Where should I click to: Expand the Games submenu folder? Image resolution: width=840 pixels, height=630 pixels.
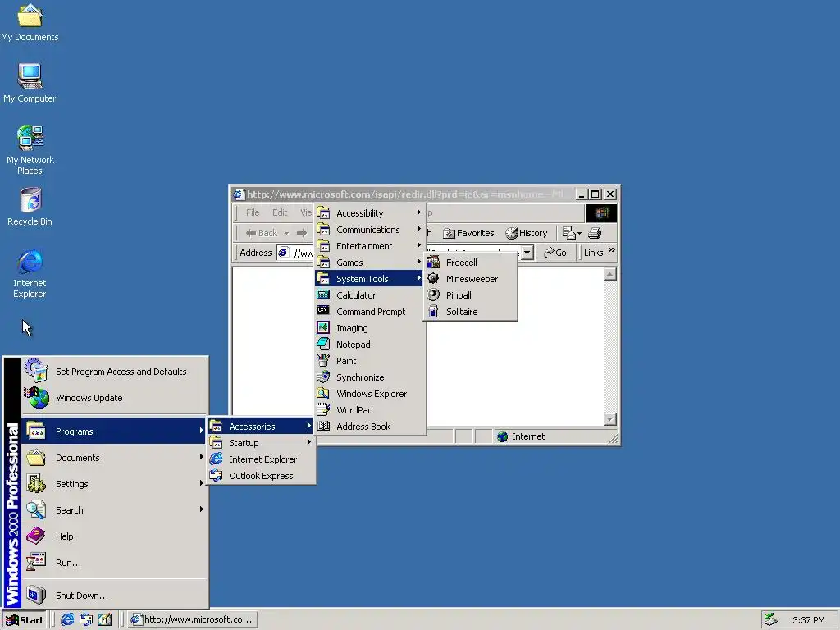(x=370, y=262)
